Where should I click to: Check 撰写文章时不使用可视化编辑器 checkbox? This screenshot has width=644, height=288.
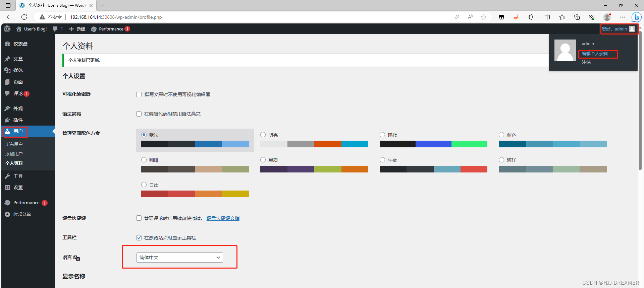[139, 94]
